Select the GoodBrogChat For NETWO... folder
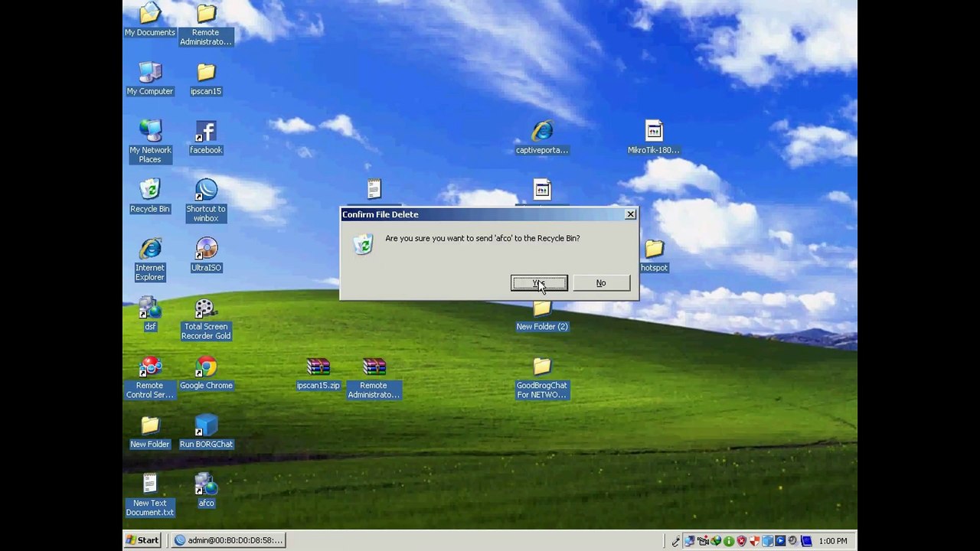The width and height of the screenshot is (980, 551). pos(542,377)
